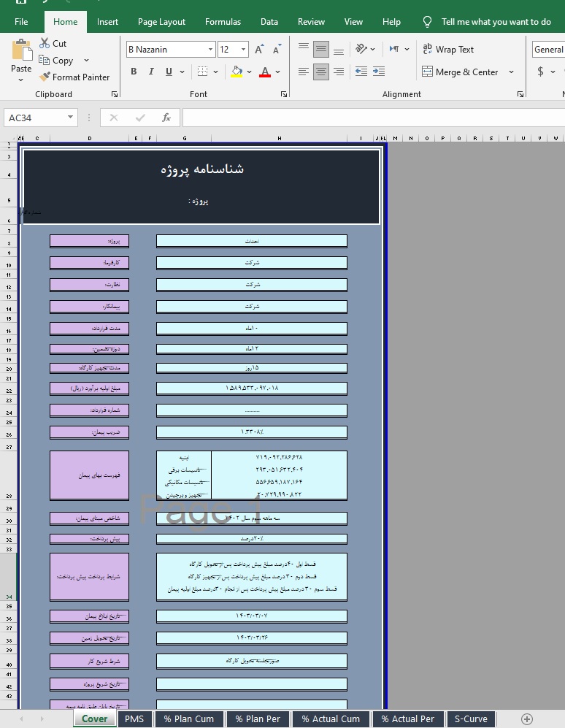Viewport: 565px width, 728px height.
Task: Click the Align Right icon
Action: point(339,72)
